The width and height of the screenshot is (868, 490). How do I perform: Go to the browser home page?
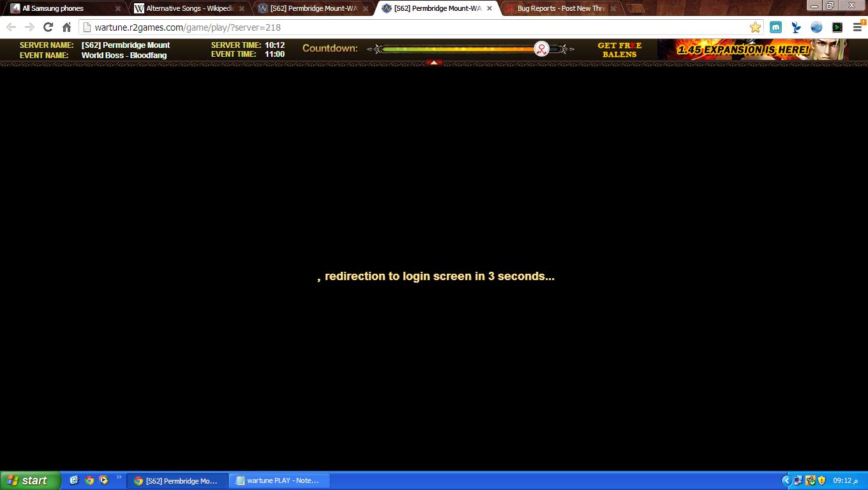click(66, 27)
